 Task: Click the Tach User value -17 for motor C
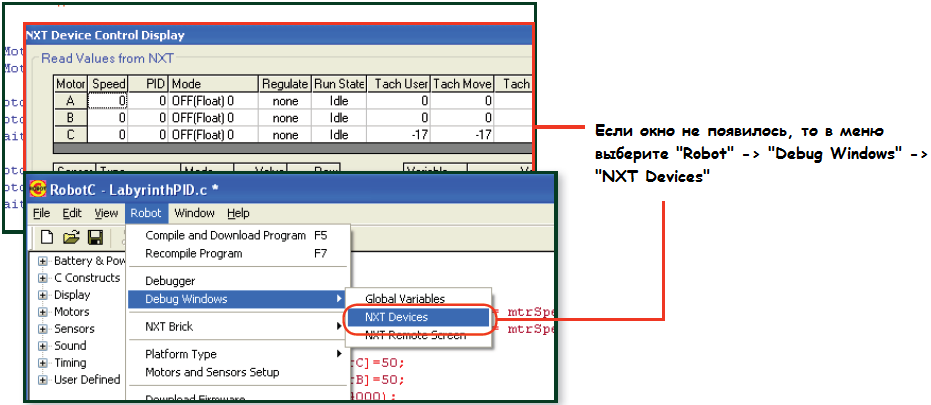(398, 135)
